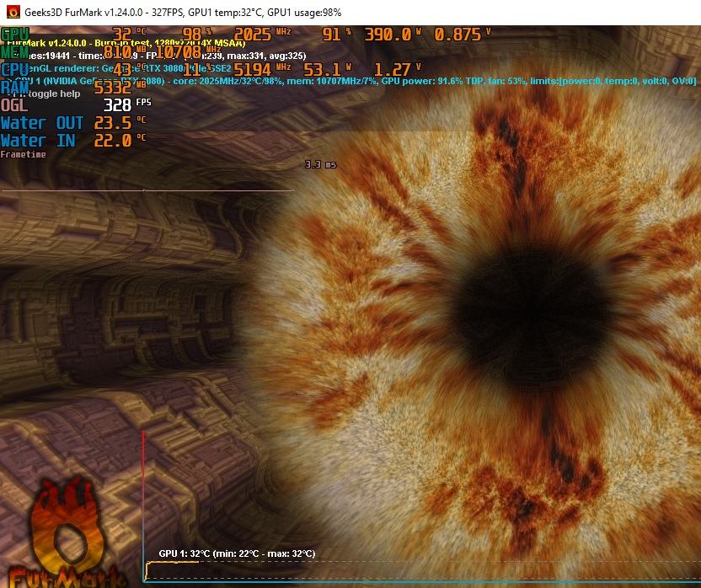Select the CPU power '53.1 W' value
This screenshot has width=701, height=588.
tap(327, 69)
